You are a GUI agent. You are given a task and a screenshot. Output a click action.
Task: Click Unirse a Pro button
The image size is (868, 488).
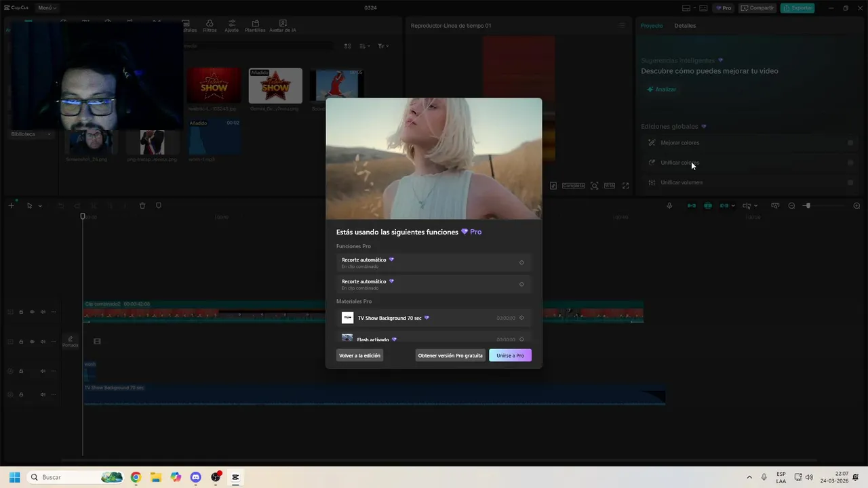[510, 355]
